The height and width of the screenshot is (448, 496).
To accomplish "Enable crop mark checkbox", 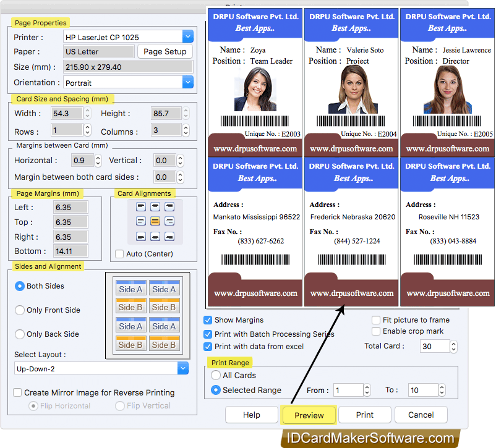I will pyautogui.click(x=376, y=331).
